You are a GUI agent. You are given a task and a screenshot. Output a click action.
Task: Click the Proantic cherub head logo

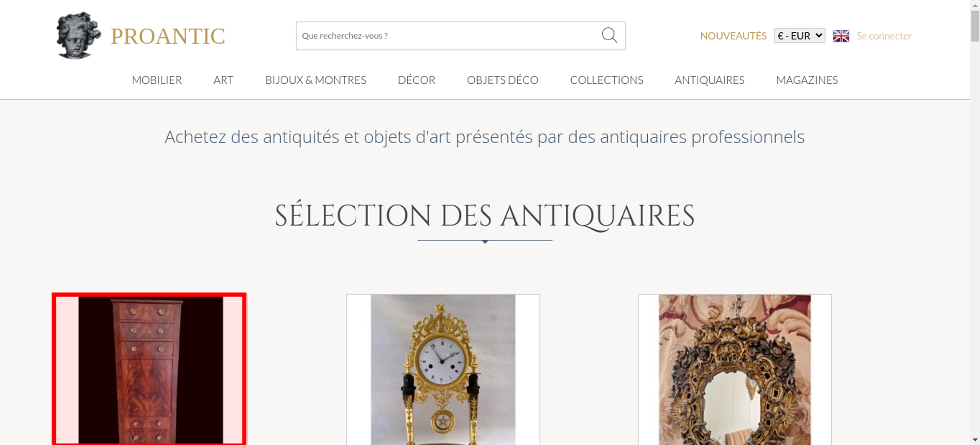pos(78,36)
